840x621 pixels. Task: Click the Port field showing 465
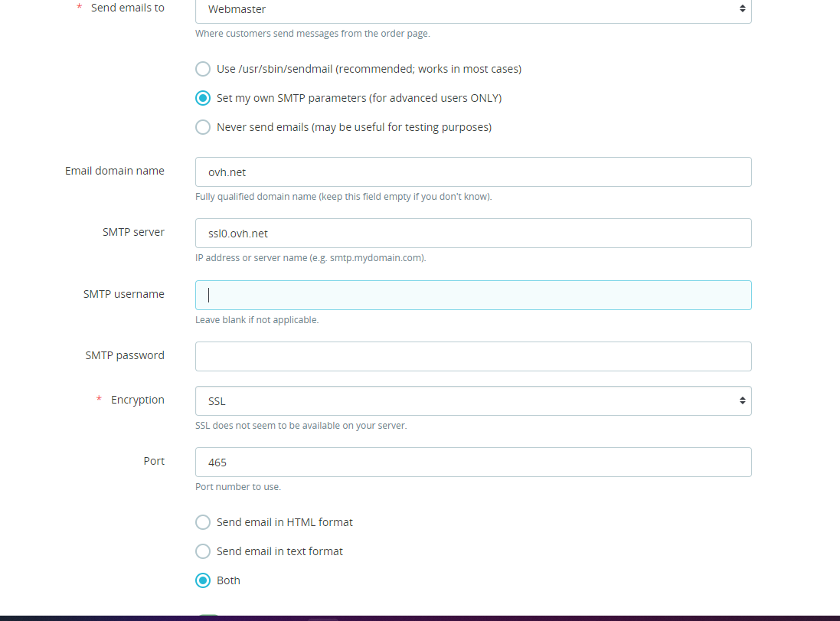[473, 462]
